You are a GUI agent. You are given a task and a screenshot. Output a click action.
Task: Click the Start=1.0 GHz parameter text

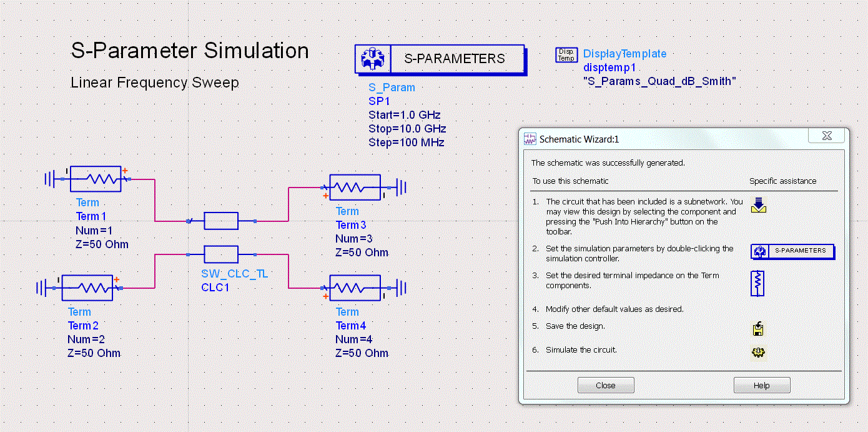tap(405, 115)
